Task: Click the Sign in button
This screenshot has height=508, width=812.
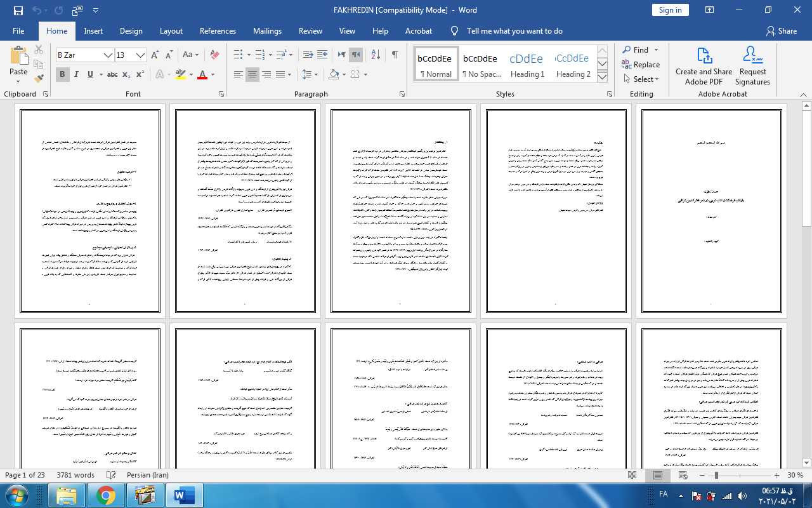Action: pyautogui.click(x=670, y=10)
